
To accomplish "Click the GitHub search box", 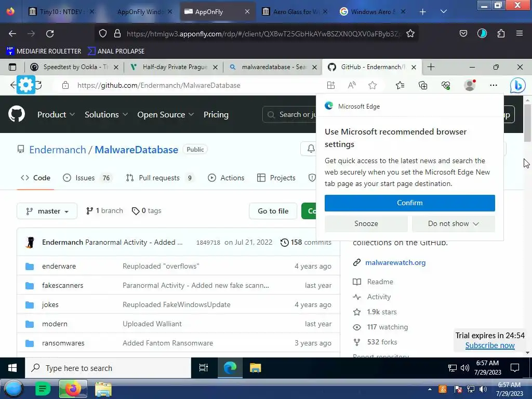I will (x=289, y=114).
